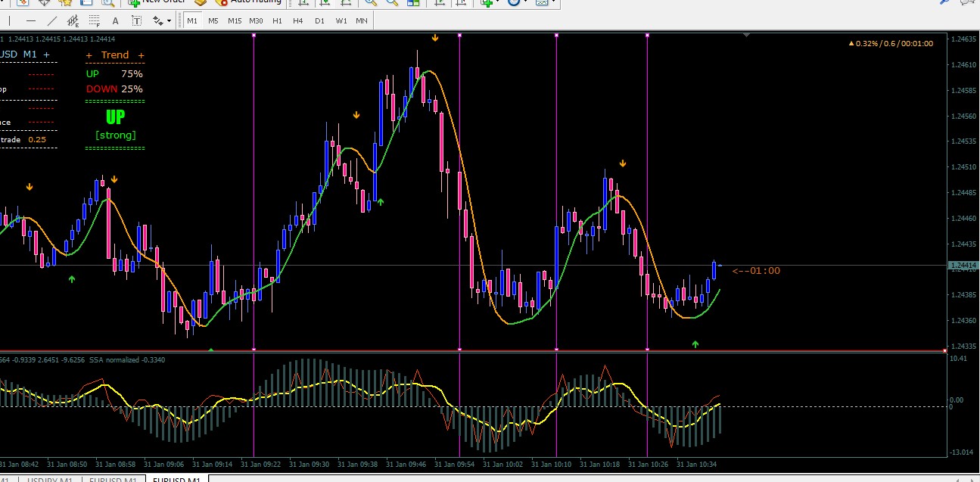Click the 'UP 75%' trend text

tap(114, 74)
